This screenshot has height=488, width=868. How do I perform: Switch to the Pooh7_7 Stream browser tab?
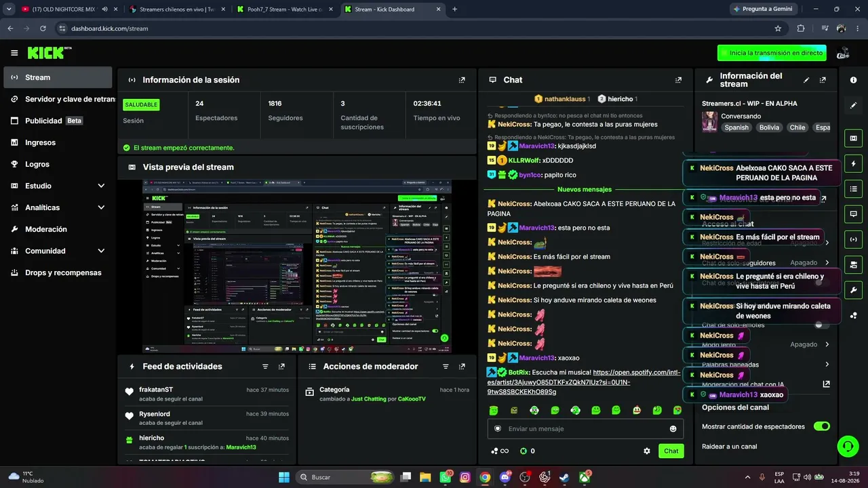(283, 9)
